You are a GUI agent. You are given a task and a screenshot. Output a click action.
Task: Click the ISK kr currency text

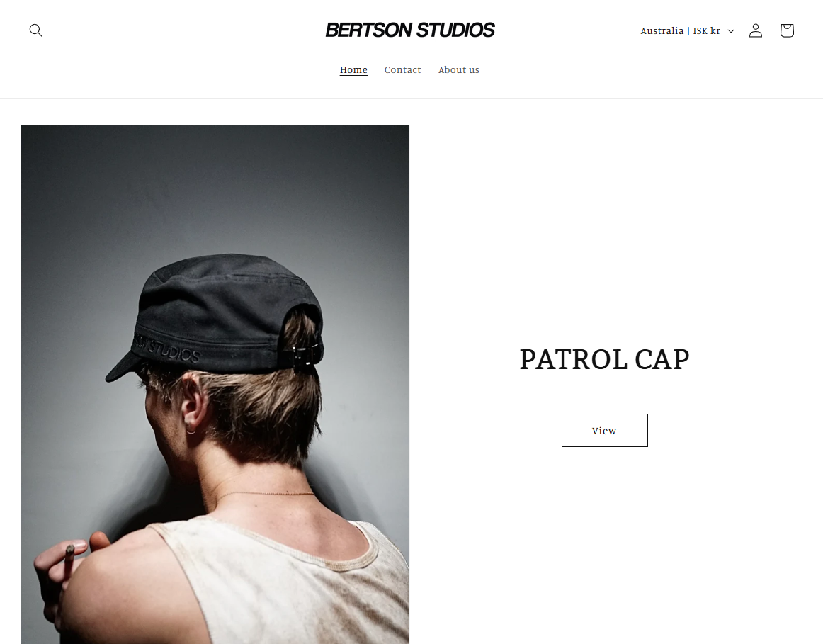point(706,31)
